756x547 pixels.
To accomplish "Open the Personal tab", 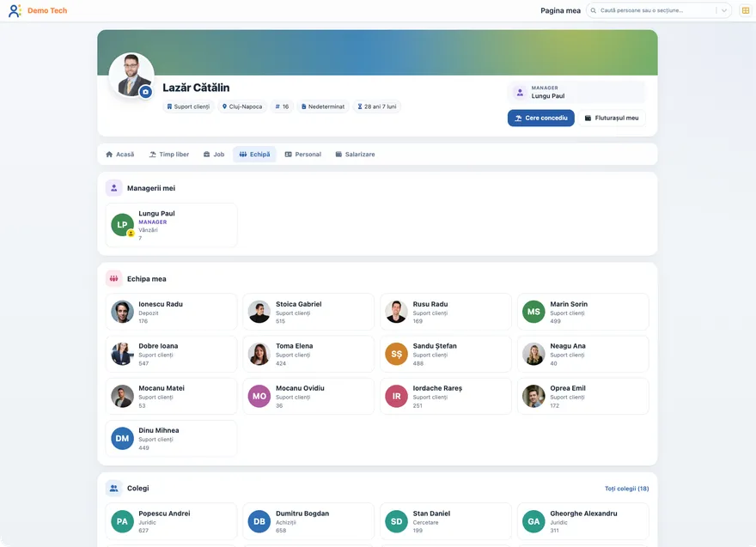I will point(302,155).
